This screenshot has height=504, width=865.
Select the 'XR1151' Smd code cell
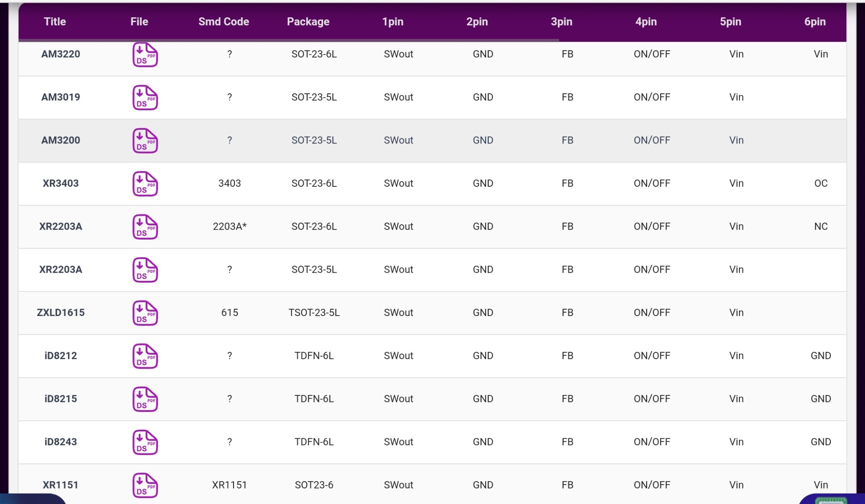click(229, 485)
